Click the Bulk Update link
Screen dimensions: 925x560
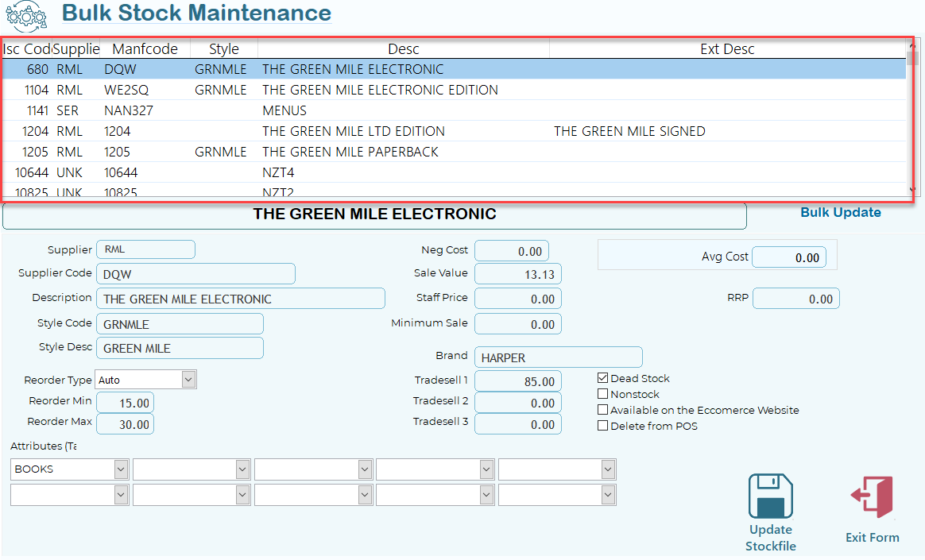tap(840, 212)
